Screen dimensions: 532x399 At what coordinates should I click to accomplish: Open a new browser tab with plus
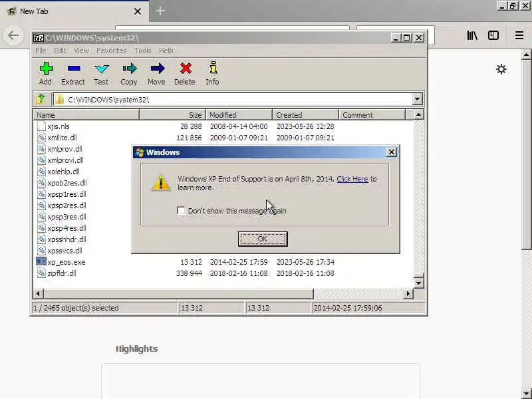[160, 11]
